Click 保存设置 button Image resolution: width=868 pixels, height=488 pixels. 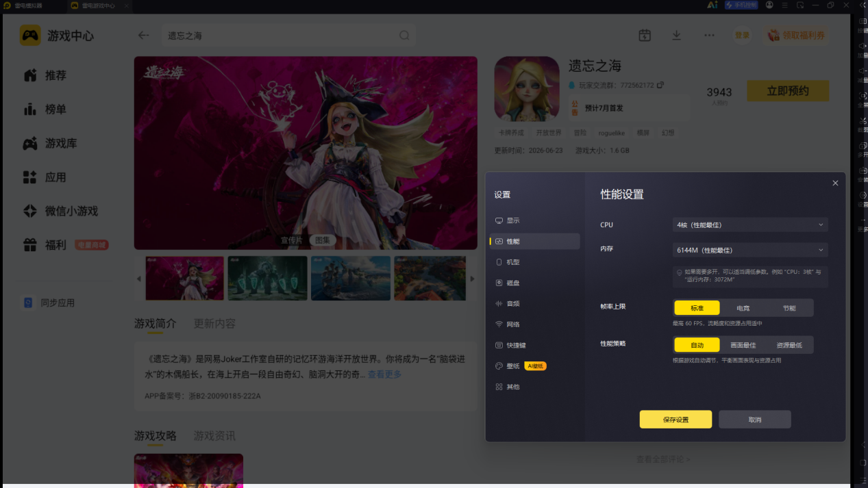(x=675, y=420)
